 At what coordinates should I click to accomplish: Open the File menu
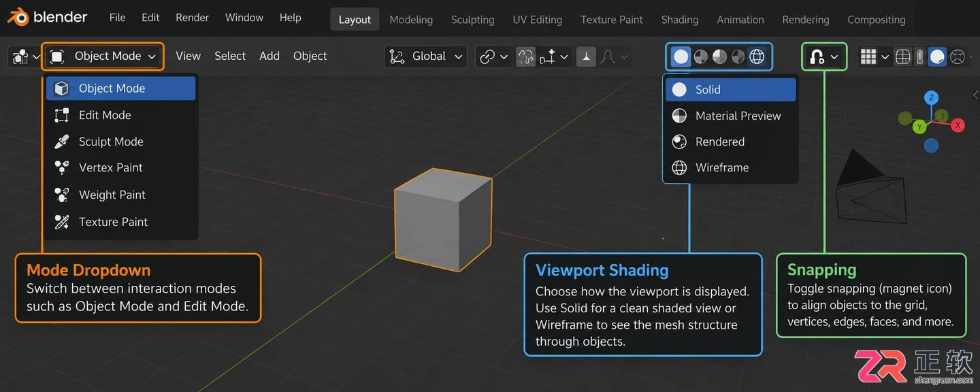118,18
